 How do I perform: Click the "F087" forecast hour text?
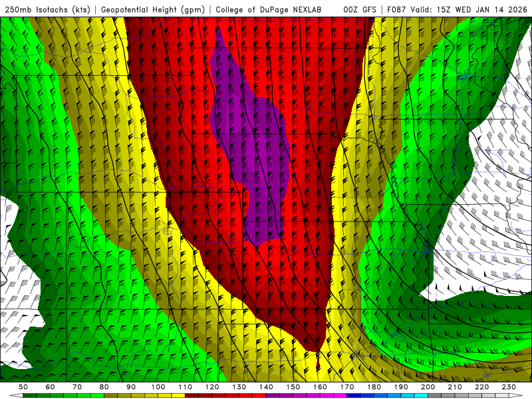click(x=397, y=9)
